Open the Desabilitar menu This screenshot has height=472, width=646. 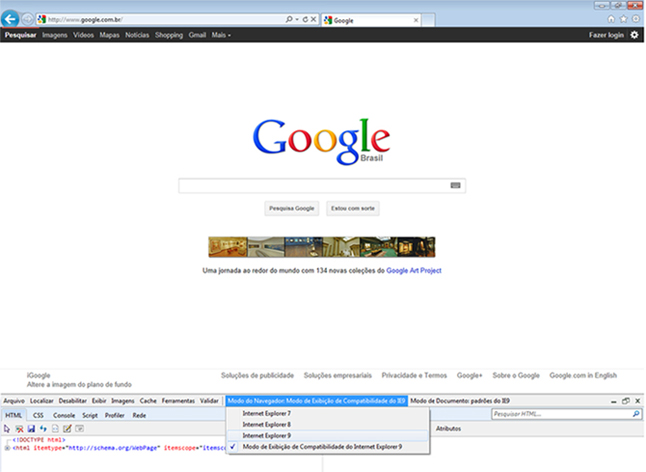pos(73,401)
